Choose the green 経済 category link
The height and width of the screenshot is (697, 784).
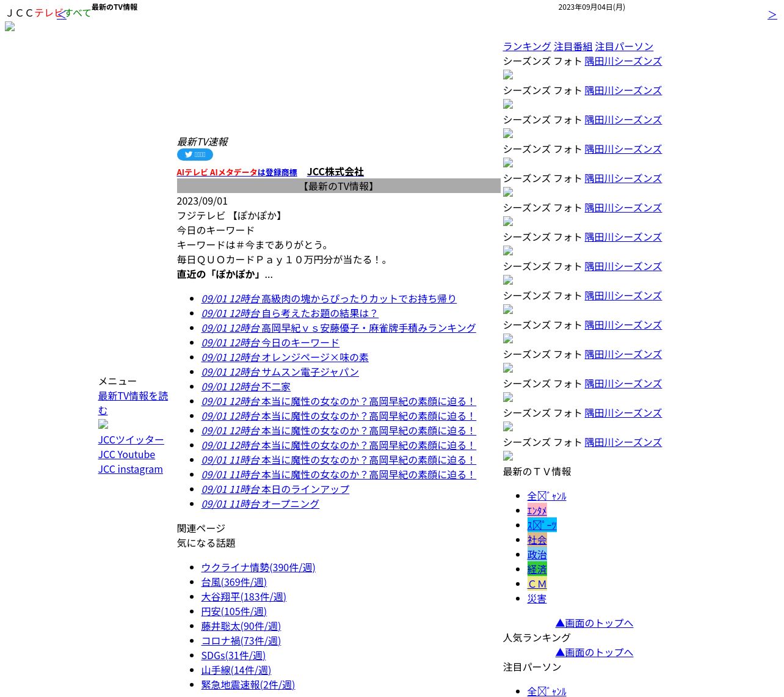[537, 569]
